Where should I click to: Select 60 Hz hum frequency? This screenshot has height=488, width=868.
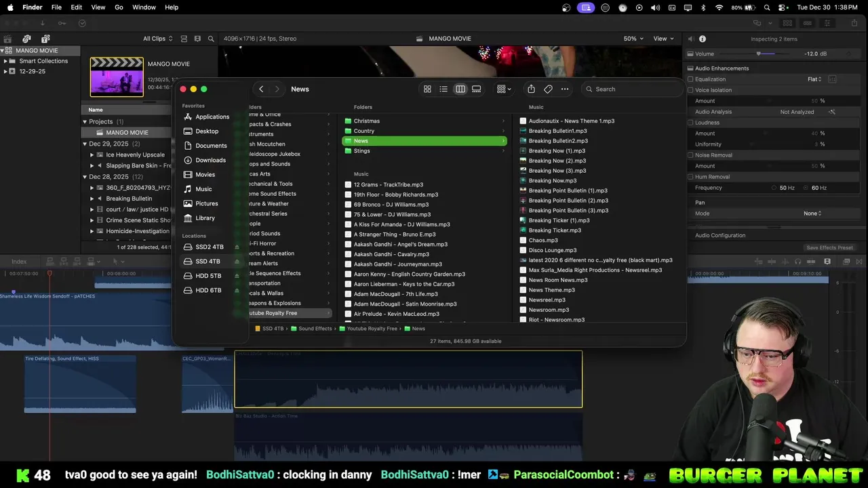point(807,188)
